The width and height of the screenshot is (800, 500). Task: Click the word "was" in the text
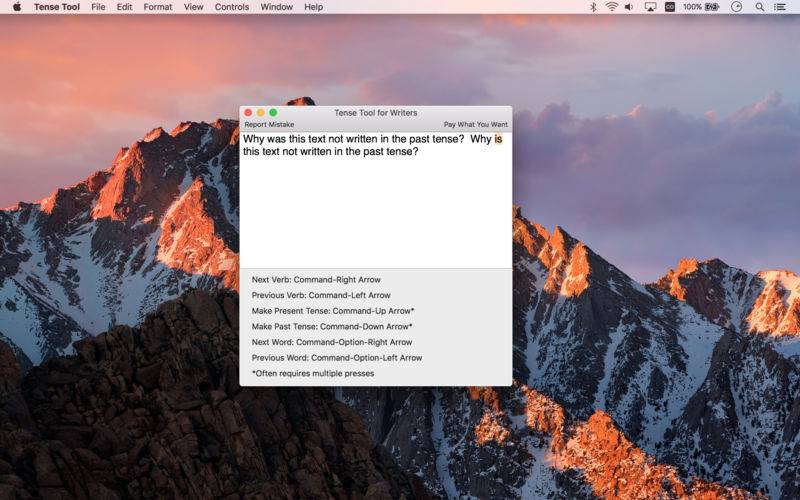point(276,139)
